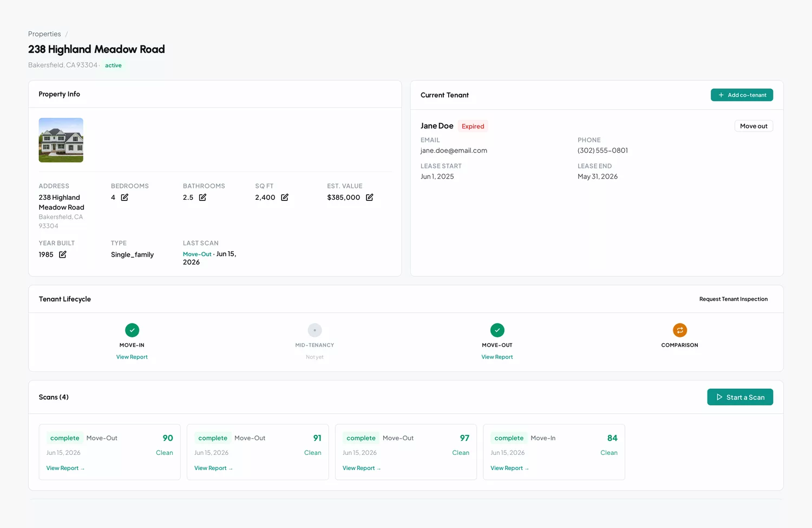The image size is (812, 528).
Task: Click the Move-In green checkmark icon
Action: pyautogui.click(x=132, y=330)
